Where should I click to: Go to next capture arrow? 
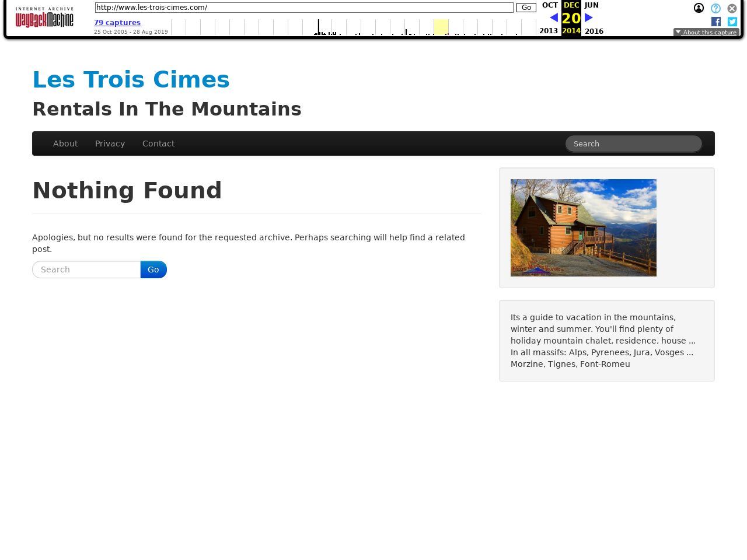point(588,18)
